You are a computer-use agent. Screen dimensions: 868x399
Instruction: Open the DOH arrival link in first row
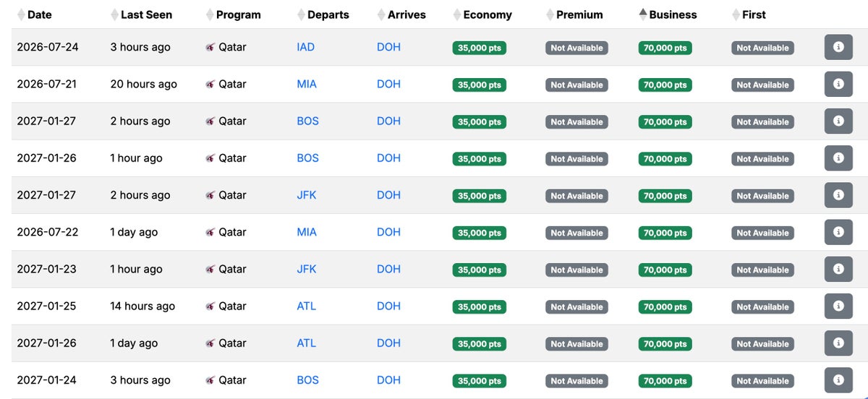[388, 47]
